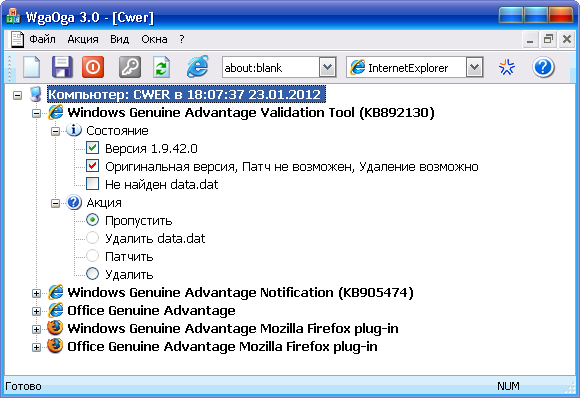Collapse the Состояние node

coord(55,131)
